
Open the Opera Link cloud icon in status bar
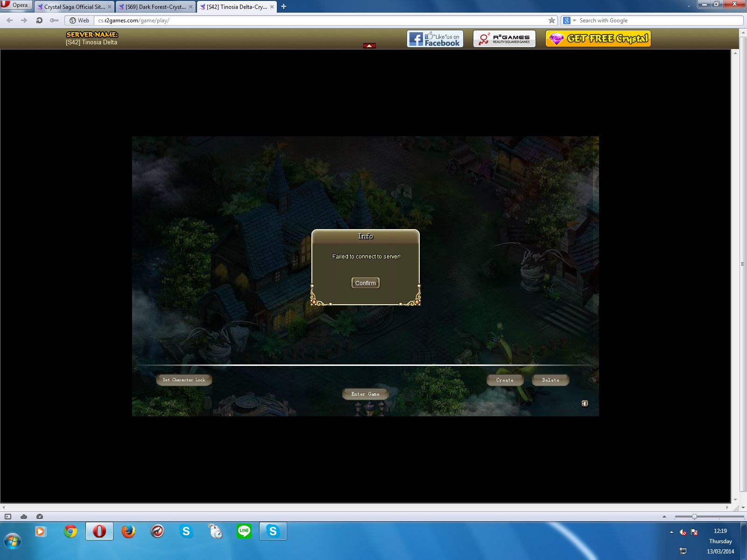[x=24, y=517]
